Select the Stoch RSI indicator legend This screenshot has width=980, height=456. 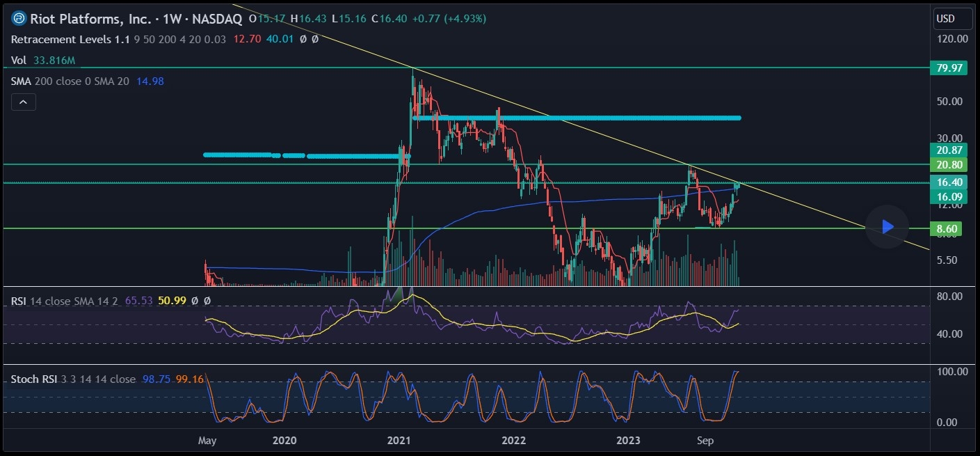coord(35,379)
